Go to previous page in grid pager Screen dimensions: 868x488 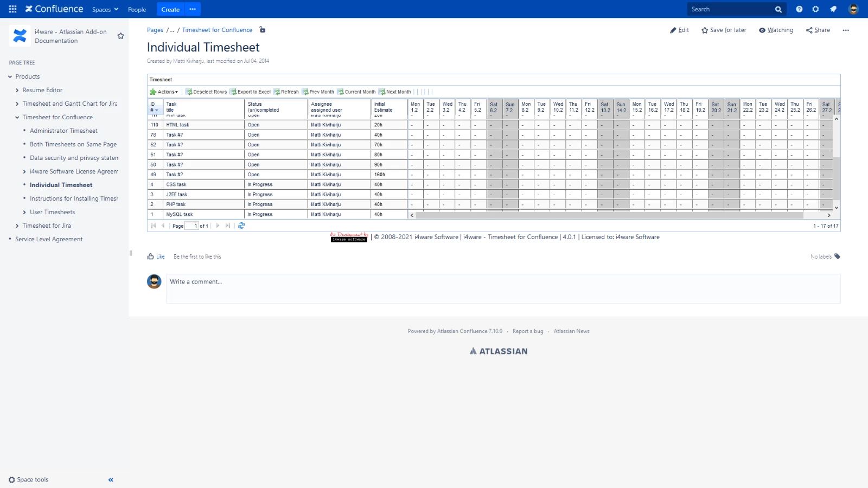click(x=163, y=226)
